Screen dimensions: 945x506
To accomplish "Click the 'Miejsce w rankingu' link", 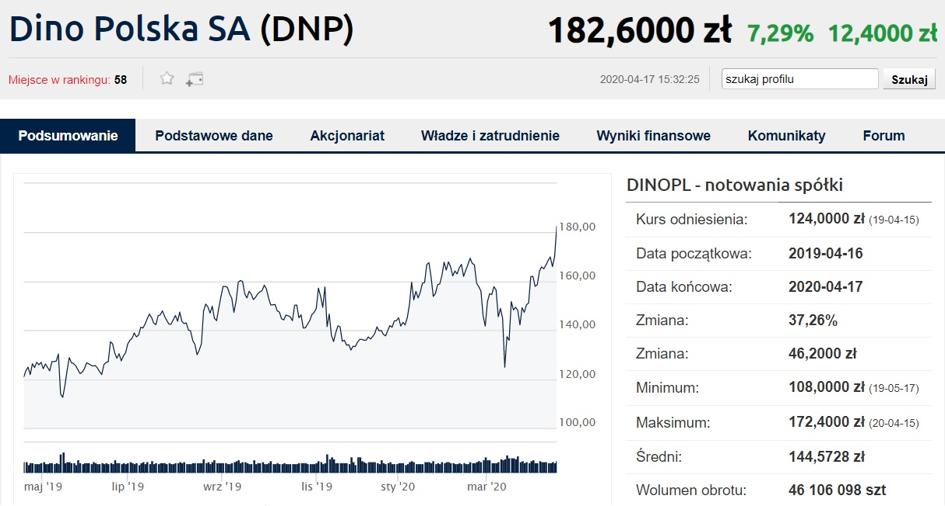I will 59,80.
